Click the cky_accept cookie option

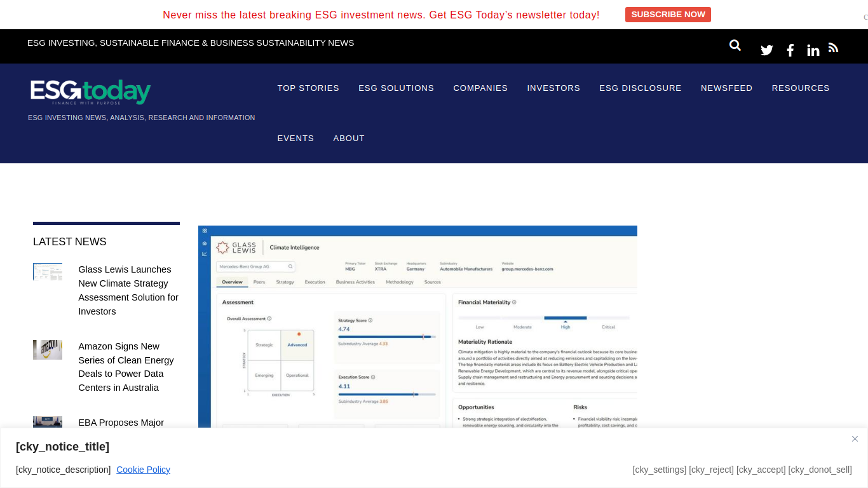pos(761,470)
